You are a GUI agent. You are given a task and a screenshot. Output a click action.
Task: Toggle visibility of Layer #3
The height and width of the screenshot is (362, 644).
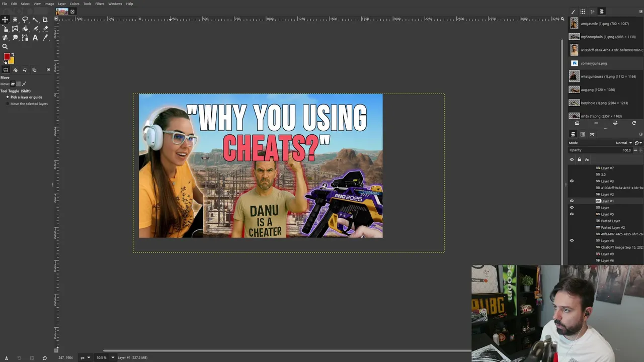coord(572,181)
